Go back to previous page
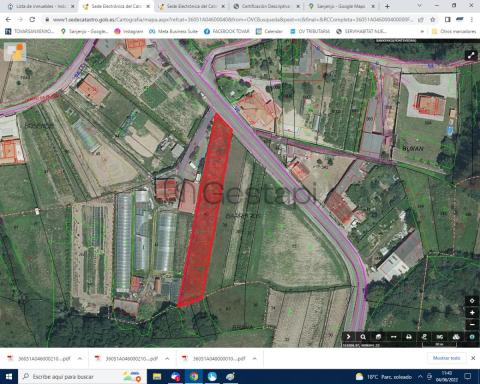480x384 pixels. pos(8,20)
